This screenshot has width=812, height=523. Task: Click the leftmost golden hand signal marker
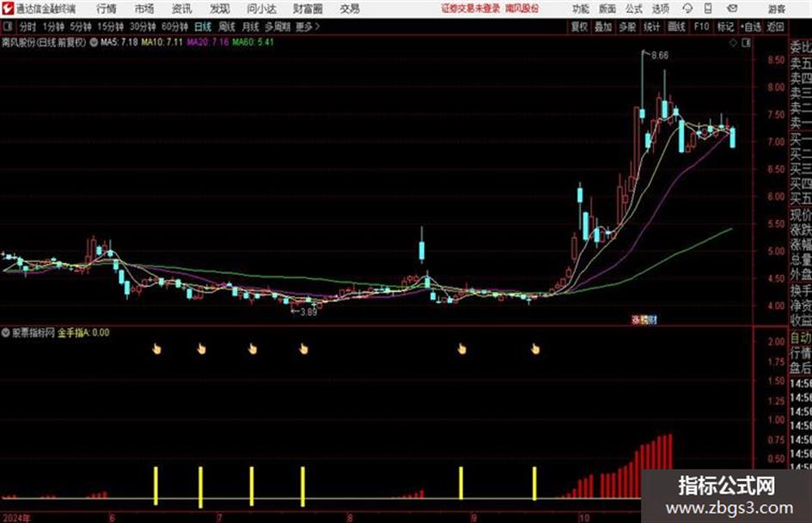[x=156, y=349]
